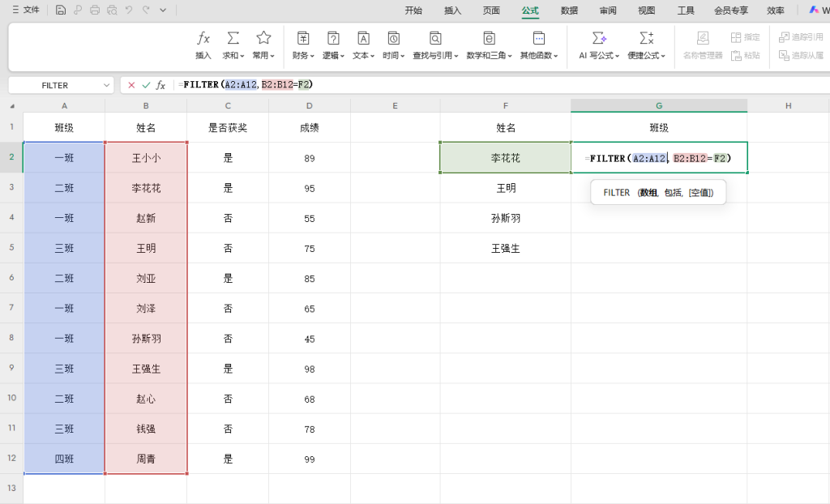The width and height of the screenshot is (830, 504).
Task: Click 数组 argument in FILTER tooltip
Action: click(648, 193)
